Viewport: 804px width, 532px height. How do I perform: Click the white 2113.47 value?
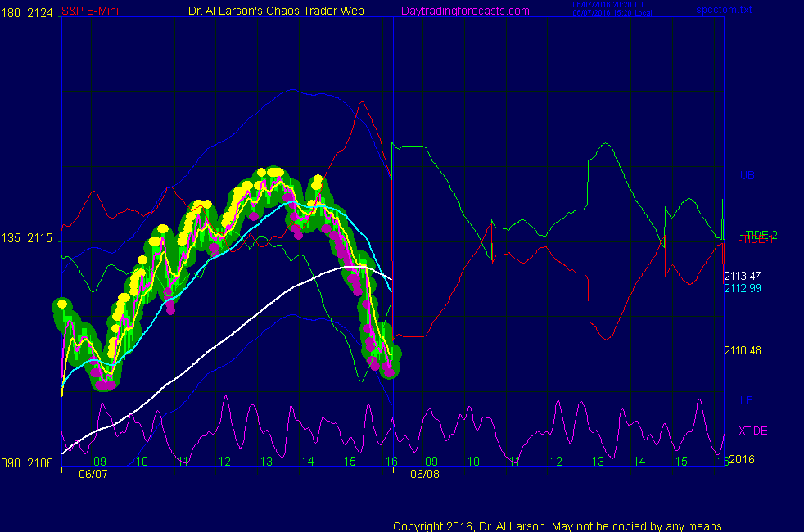pyautogui.click(x=743, y=277)
